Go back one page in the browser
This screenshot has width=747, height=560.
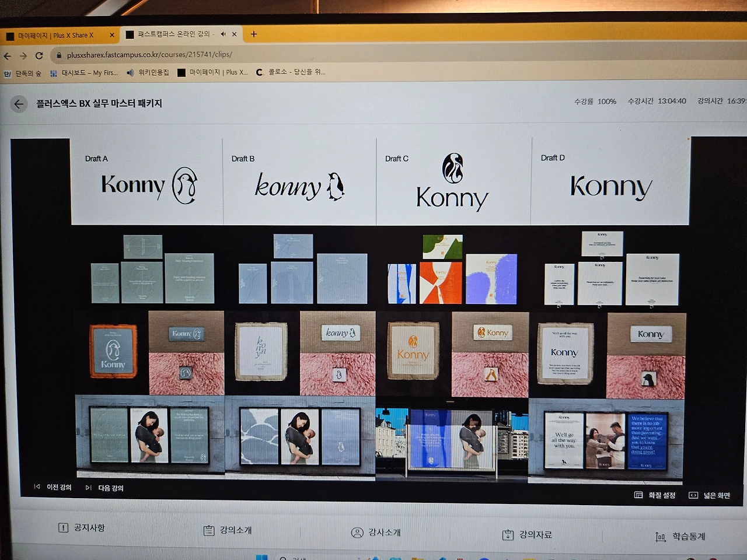pyautogui.click(x=7, y=56)
